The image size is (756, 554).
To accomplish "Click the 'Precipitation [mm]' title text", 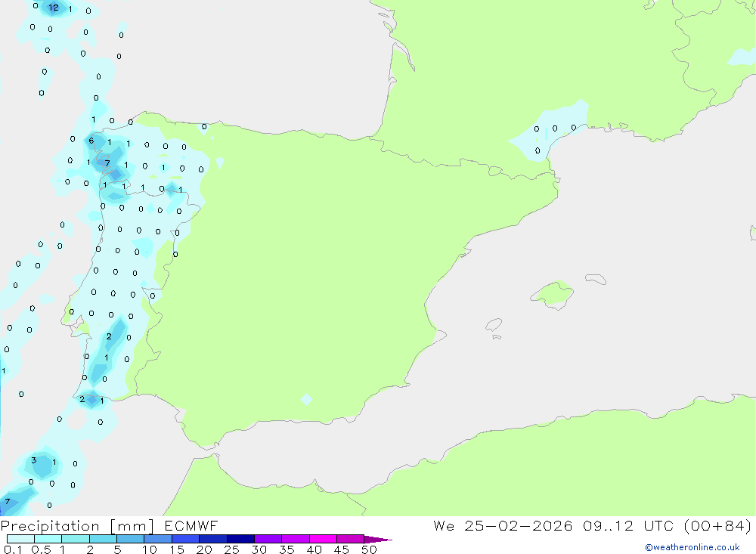I will (77, 525).
